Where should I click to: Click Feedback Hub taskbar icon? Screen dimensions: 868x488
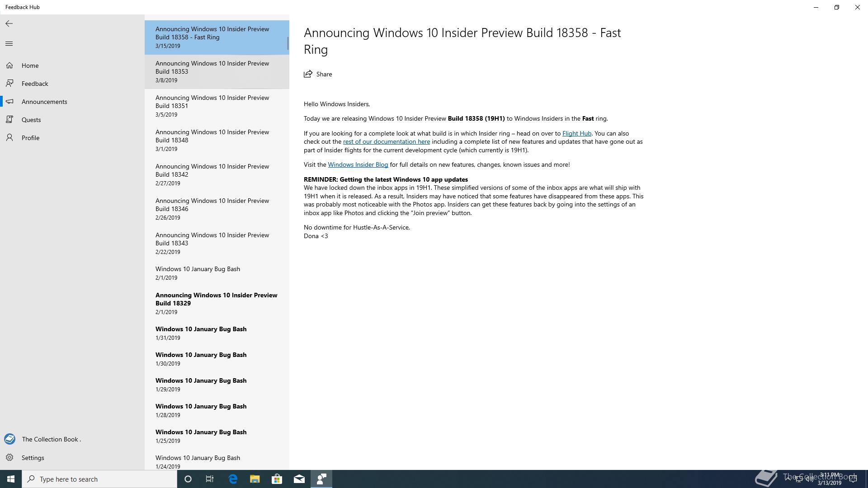point(321,479)
